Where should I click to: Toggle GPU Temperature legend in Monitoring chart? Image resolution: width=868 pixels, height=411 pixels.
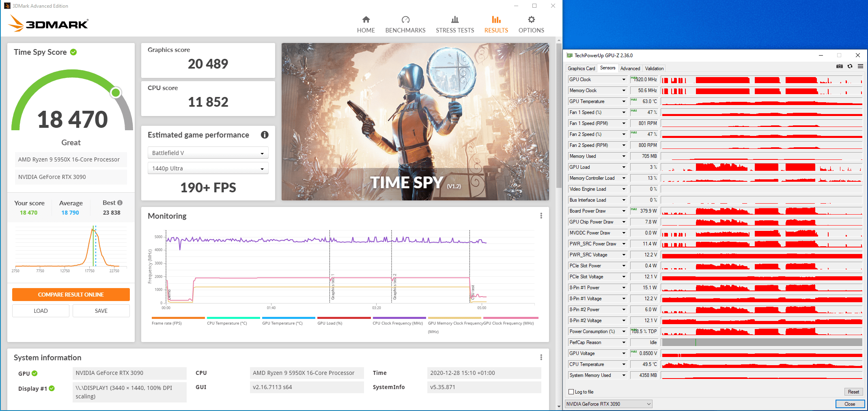tap(288, 321)
